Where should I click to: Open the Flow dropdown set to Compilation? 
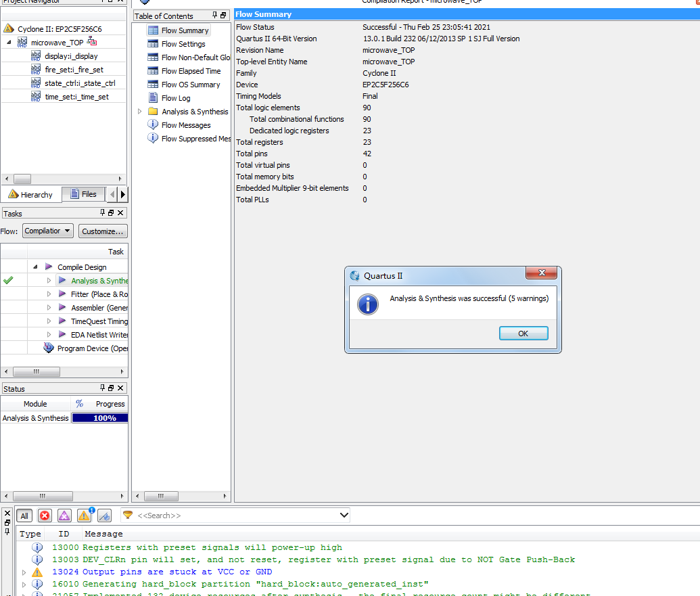pyautogui.click(x=47, y=231)
